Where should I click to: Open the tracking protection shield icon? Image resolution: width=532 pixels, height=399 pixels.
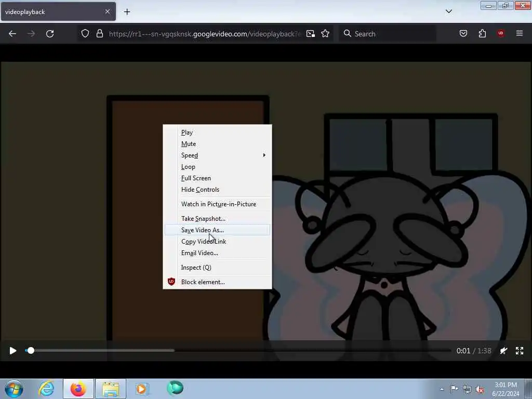[x=85, y=33]
